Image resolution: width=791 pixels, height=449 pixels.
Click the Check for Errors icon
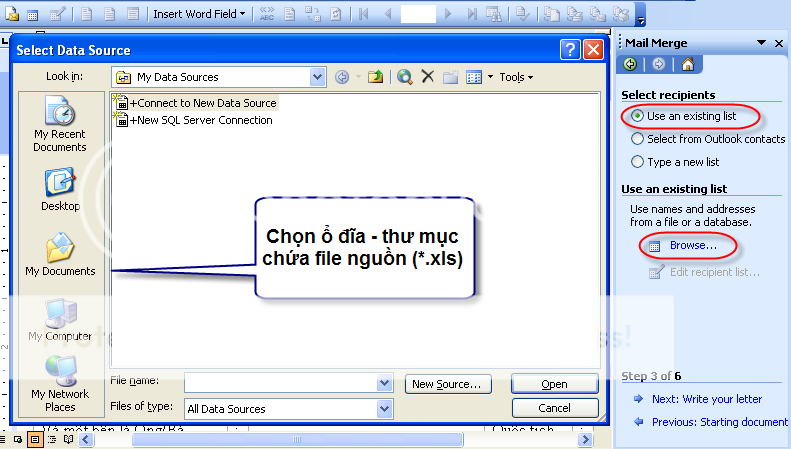(523, 14)
